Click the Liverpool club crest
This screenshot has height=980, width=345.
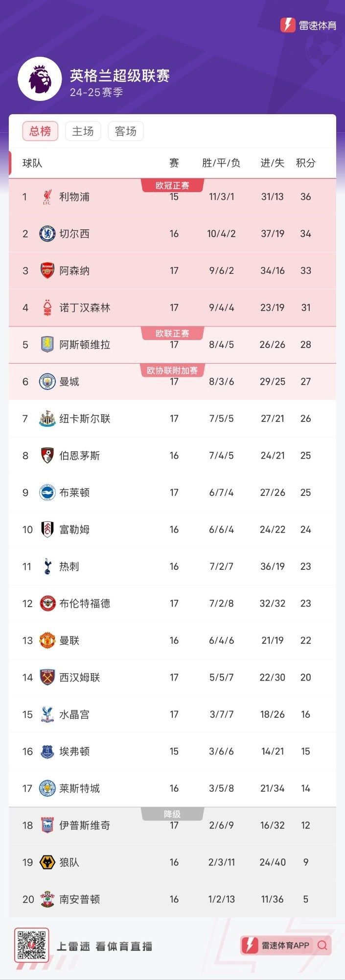pos(47,196)
